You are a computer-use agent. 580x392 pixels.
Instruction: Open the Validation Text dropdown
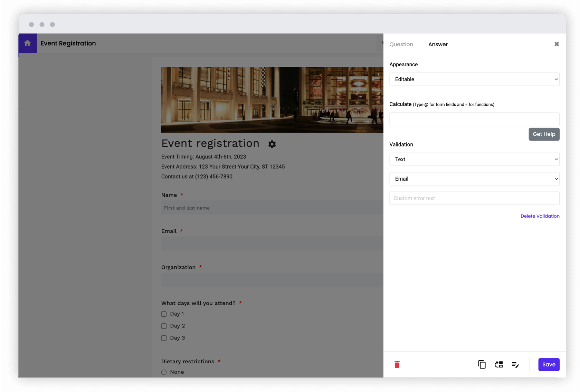[474, 159]
